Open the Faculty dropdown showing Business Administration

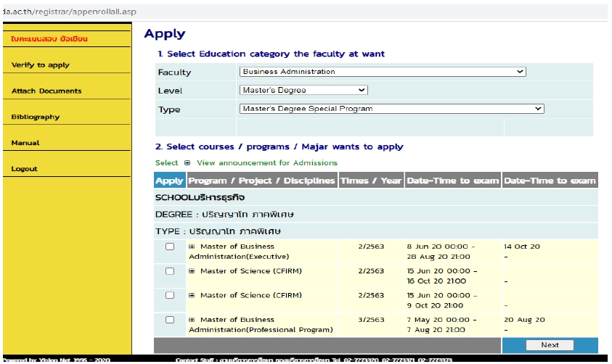point(382,72)
